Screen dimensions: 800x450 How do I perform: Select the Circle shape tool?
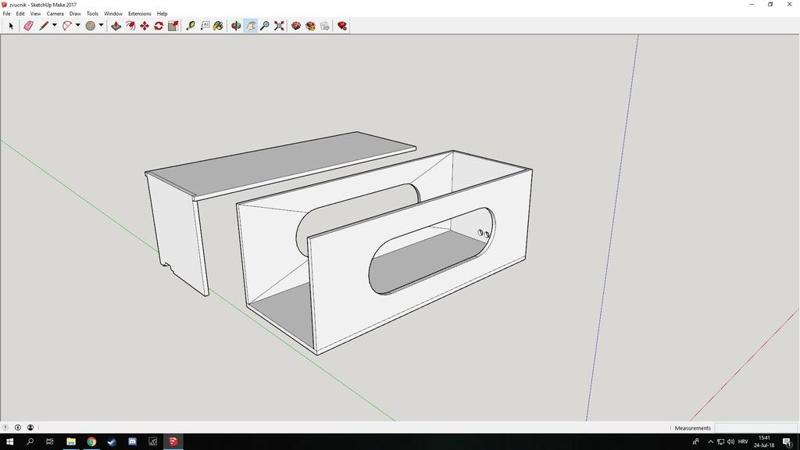[90, 26]
